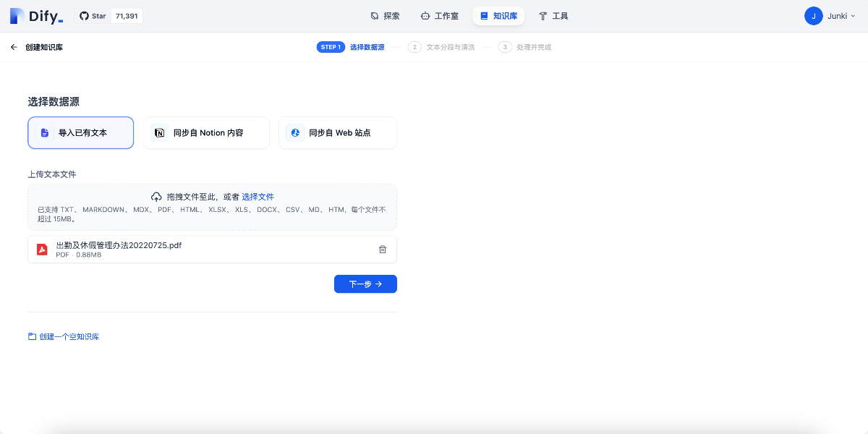Click the Notion icon on the Notion sync card

coord(159,132)
